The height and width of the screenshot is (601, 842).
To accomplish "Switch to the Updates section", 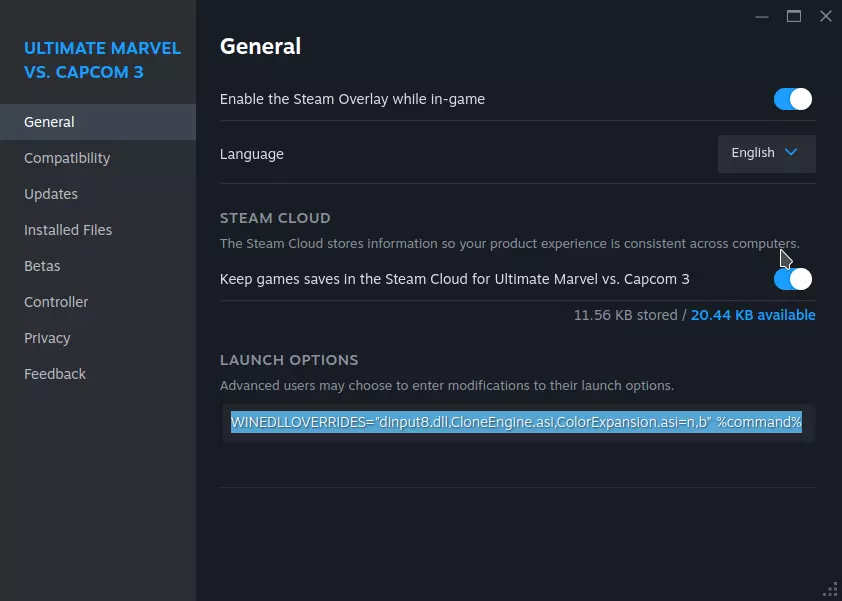I will click(x=98, y=194).
